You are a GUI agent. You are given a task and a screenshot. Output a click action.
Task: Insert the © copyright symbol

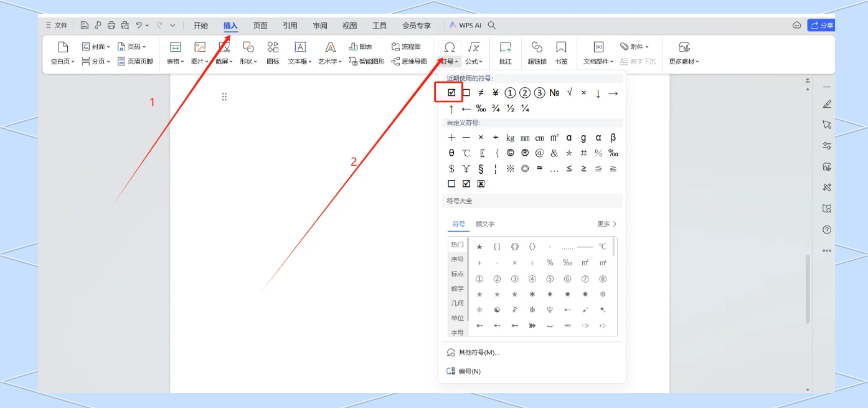coord(511,153)
